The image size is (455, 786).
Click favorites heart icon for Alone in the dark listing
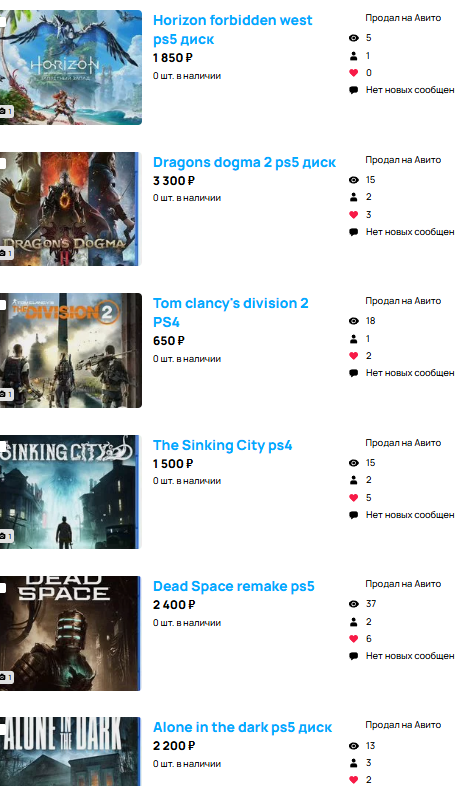coord(354,780)
